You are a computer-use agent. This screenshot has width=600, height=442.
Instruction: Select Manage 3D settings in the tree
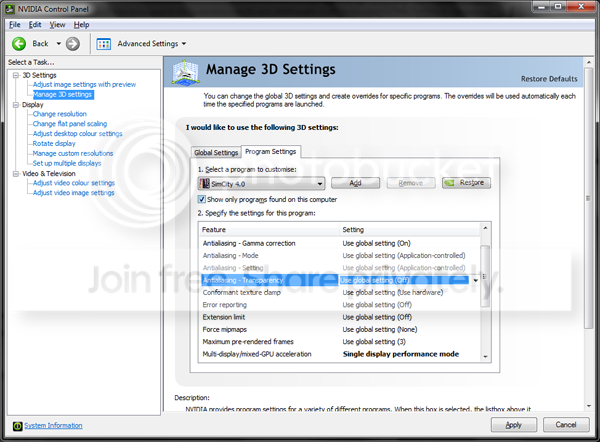point(63,94)
